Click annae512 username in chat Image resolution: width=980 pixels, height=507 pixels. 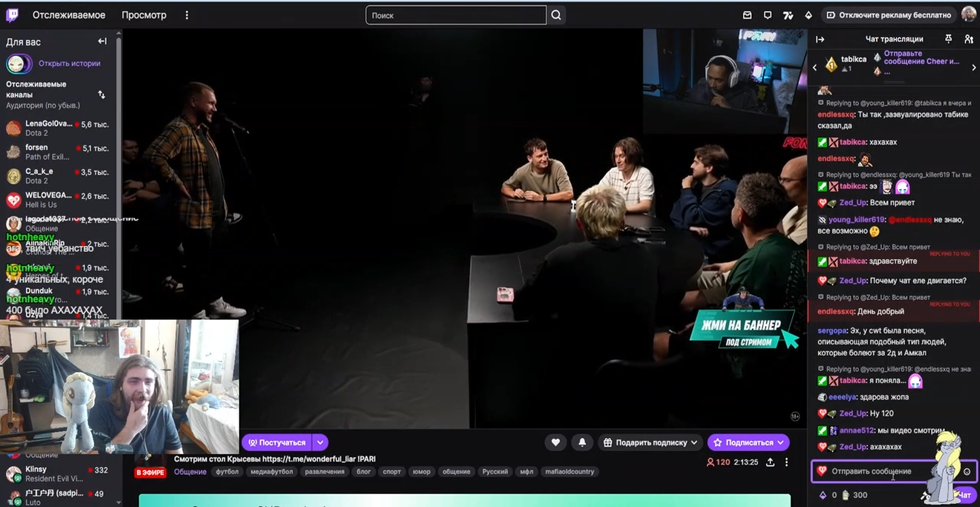point(857,430)
